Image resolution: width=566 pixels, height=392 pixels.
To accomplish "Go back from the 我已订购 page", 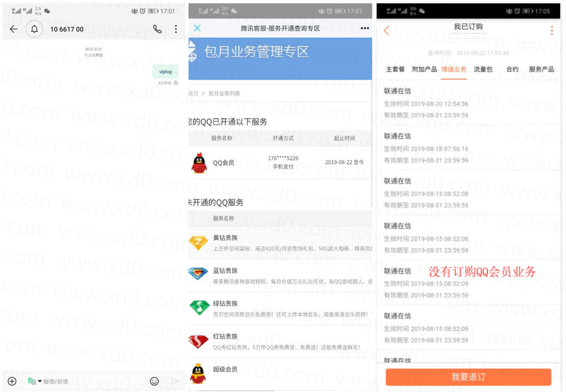I will 387,30.
